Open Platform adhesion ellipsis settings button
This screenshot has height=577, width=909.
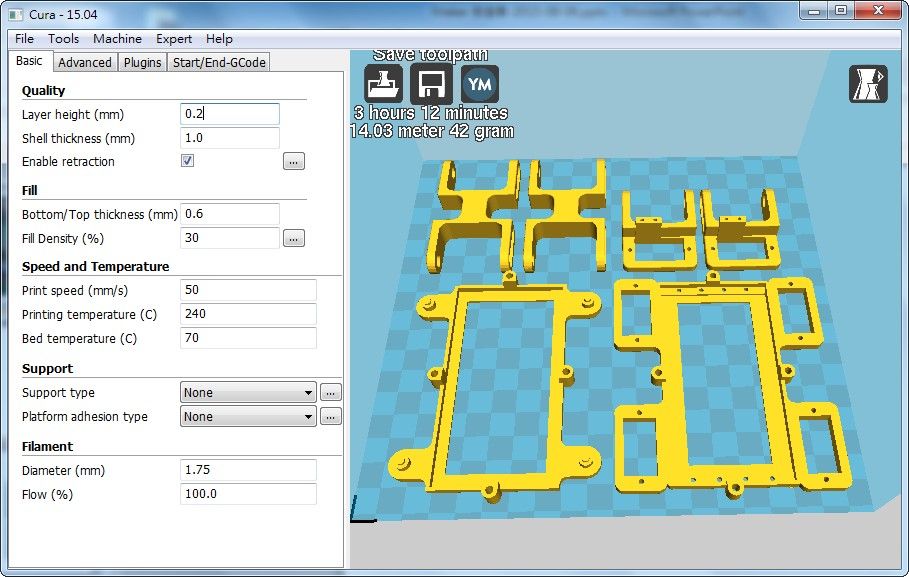coord(330,416)
